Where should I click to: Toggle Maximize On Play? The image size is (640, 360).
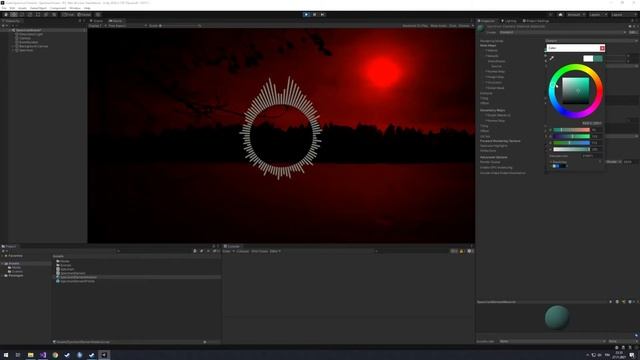click(415, 26)
